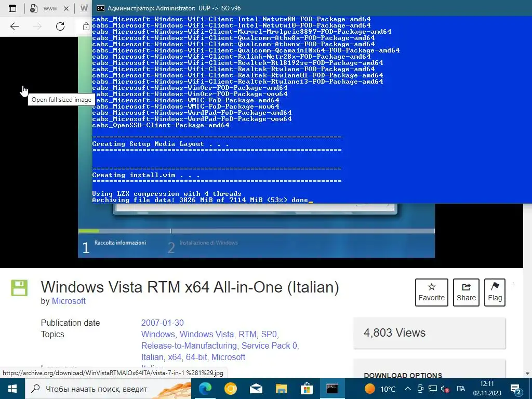The height and width of the screenshot is (399, 532).
Task: Open the Italian topic link
Action: tap(152, 357)
